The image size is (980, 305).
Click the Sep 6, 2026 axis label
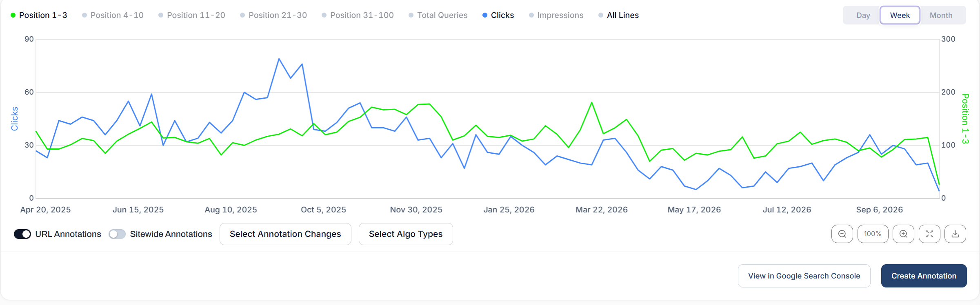(x=879, y=210)
